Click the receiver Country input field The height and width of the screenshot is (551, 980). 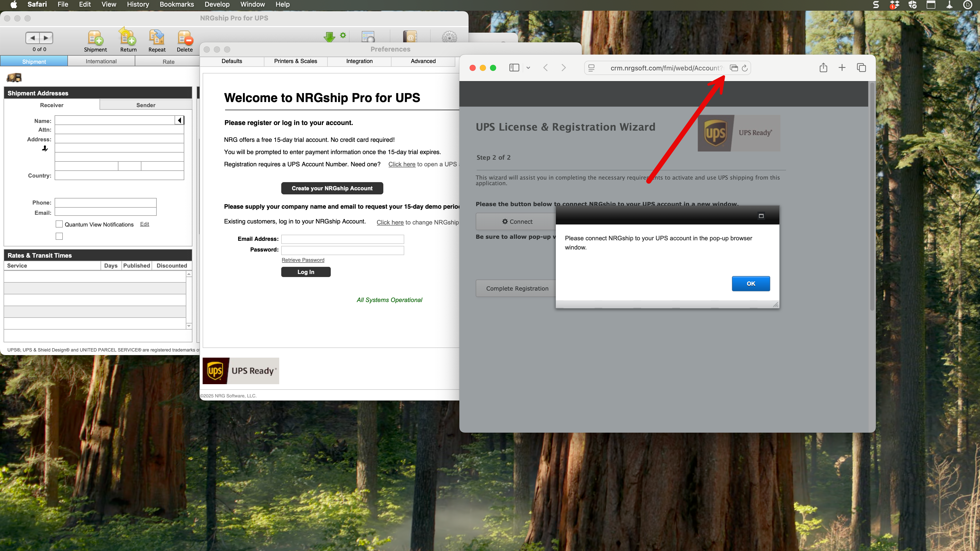[x=119, y=175]
